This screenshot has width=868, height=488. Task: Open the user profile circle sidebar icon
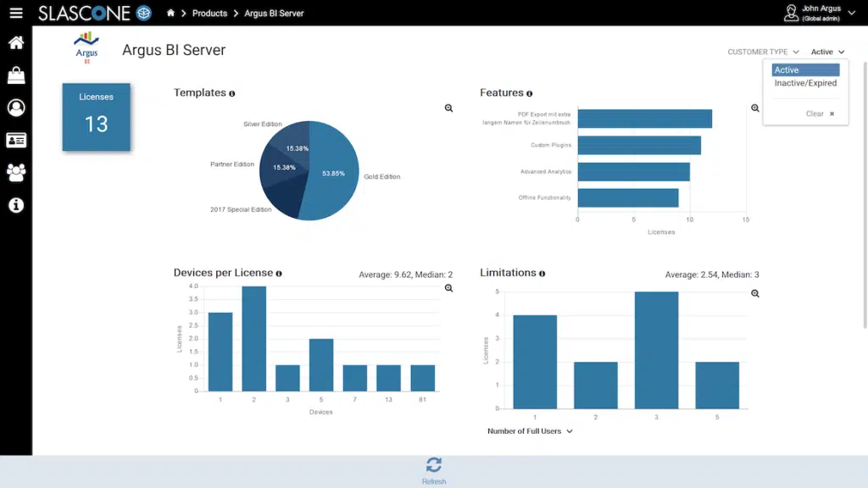pos(16,108)
